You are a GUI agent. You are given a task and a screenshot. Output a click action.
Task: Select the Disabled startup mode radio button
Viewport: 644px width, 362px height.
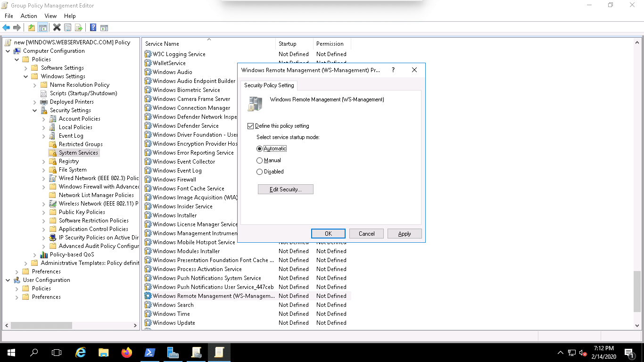259,172
